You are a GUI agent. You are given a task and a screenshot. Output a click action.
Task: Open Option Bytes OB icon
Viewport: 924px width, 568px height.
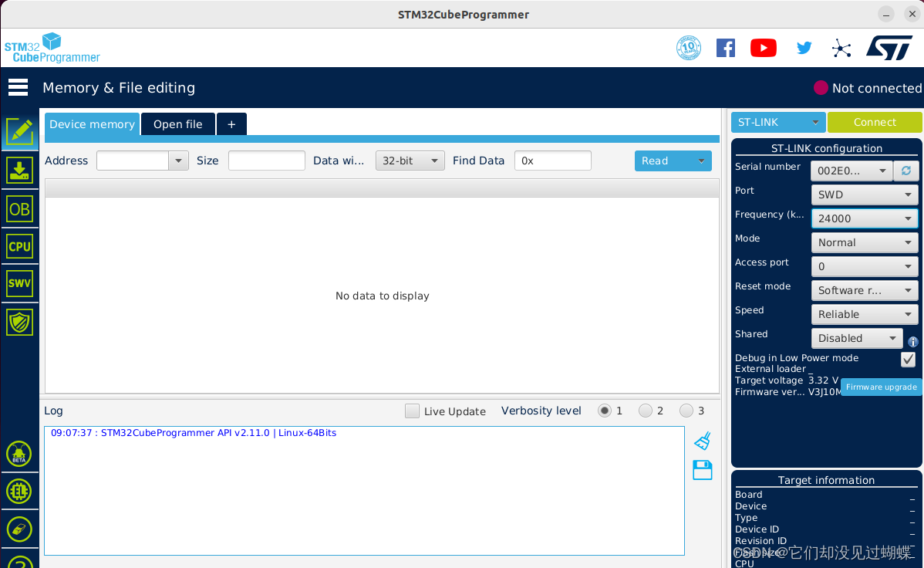(19, 209)
